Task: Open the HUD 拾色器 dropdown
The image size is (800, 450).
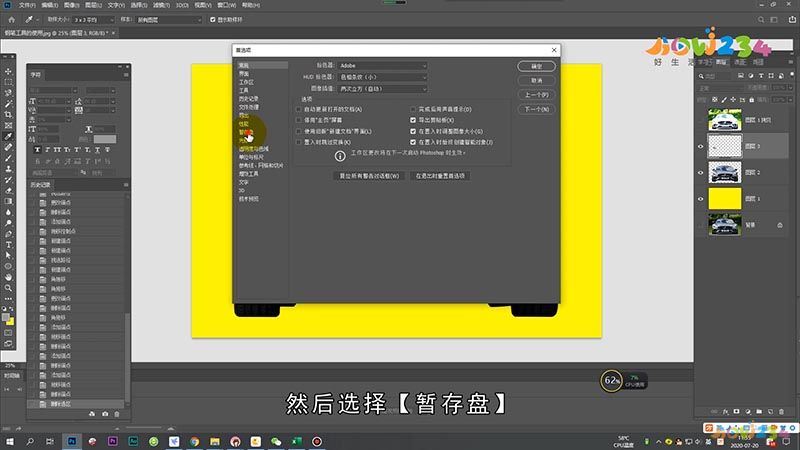Action: pos(382,77)
